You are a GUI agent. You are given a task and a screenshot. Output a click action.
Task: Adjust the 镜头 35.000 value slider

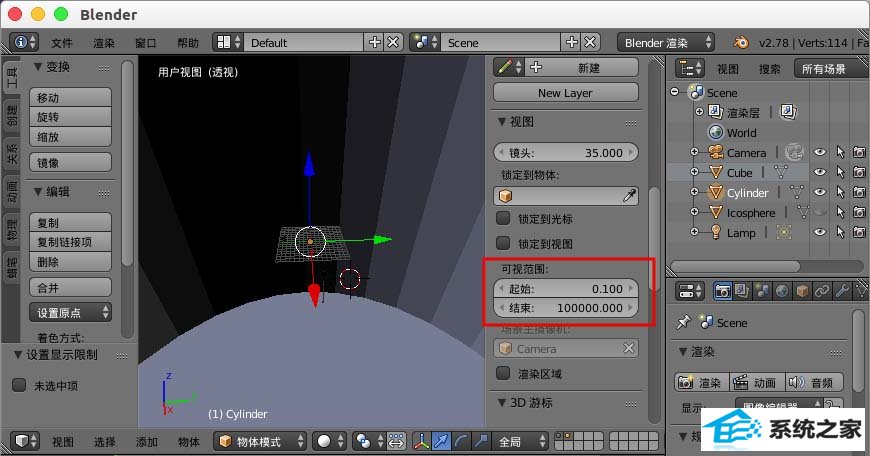(x=565, y=153)
